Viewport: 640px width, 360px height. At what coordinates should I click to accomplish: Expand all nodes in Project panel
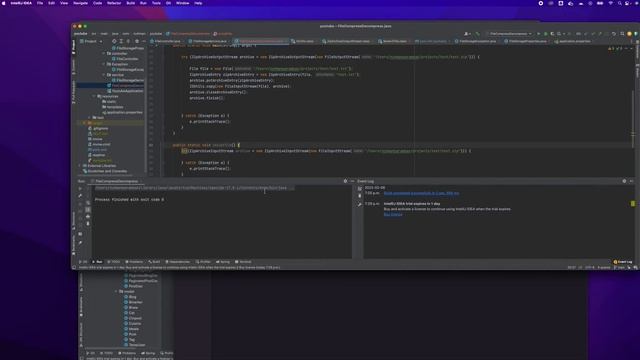[x=121, y=41]
